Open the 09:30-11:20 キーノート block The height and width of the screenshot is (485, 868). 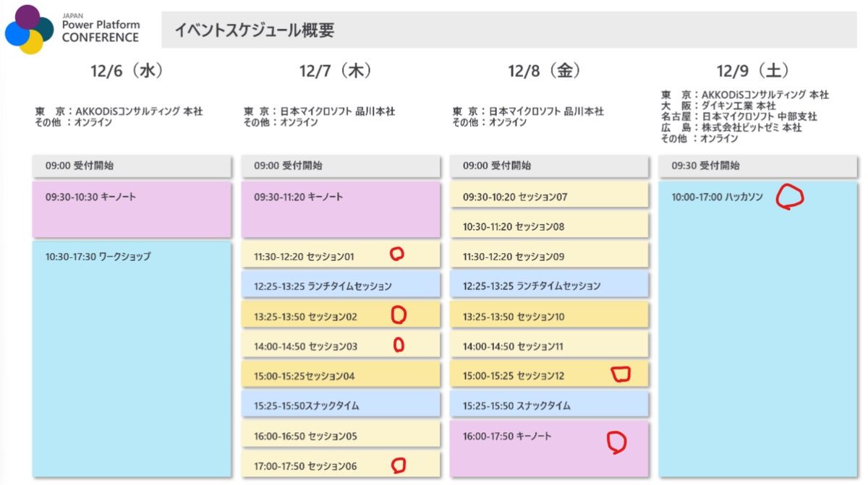[x=341, y=209]
